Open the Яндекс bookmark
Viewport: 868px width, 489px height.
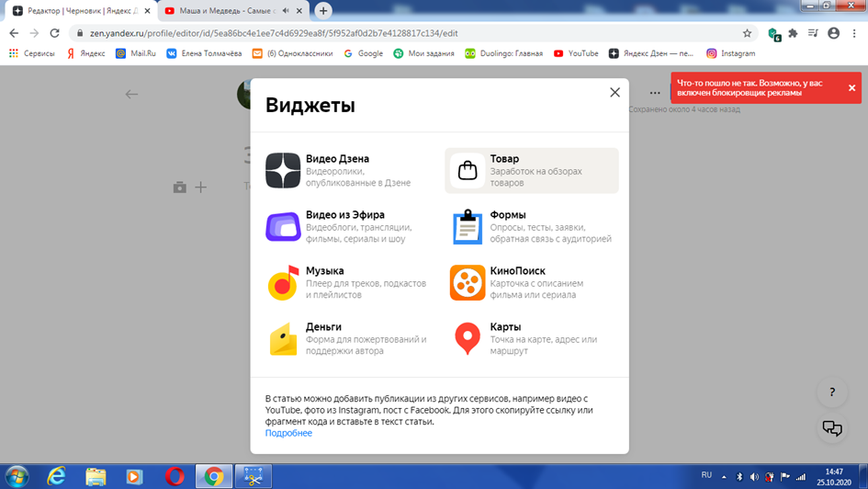(85, 53)
